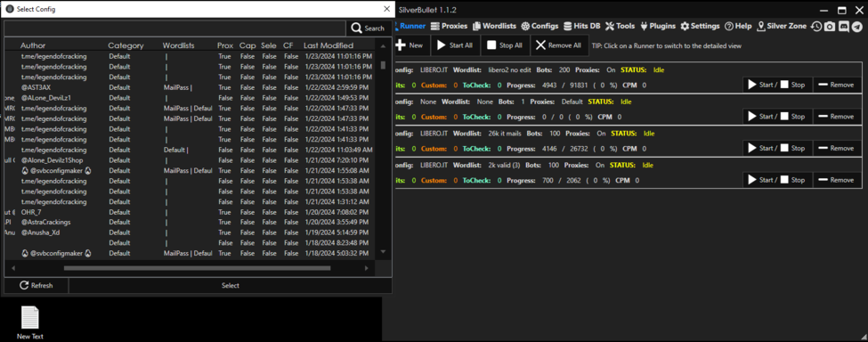The width and height of the screenshot is (868, 342).
Task: Click the config search text field
Action: tap(174, 28)
